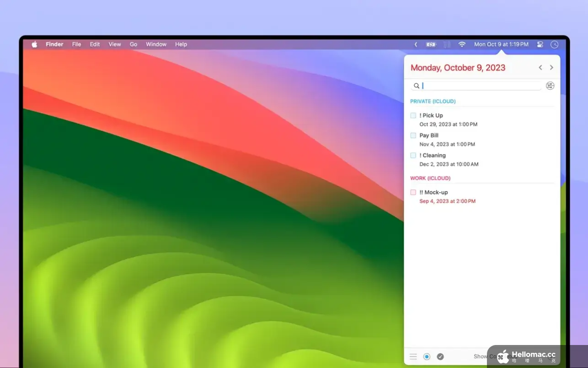Click the menu bar collapse chevron
The image size is (588, 368).
coord(416,45)
